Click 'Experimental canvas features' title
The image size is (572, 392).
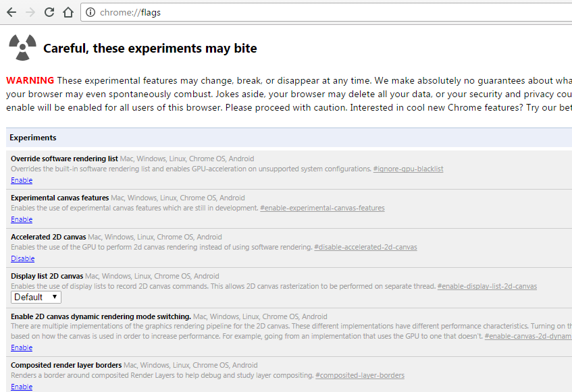pyautogui.click(x=60, y=198)
